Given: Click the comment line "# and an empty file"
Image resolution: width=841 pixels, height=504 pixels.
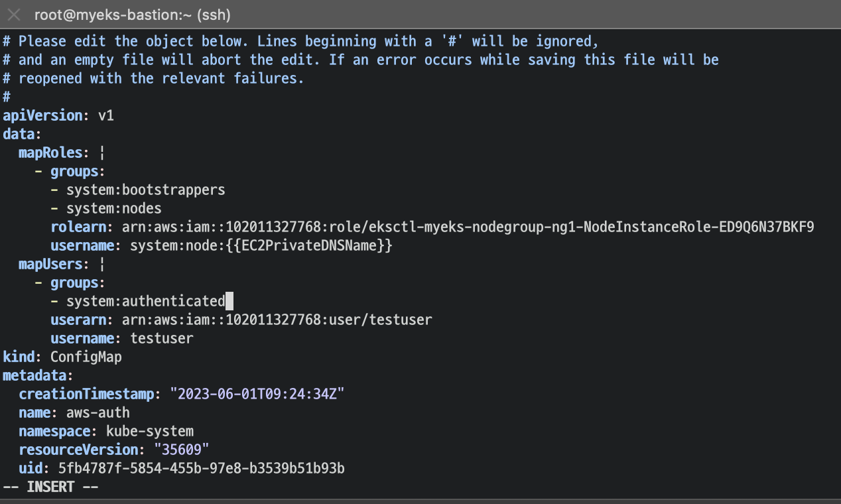Looking at the screenshot, I should [x=361, y=60].
